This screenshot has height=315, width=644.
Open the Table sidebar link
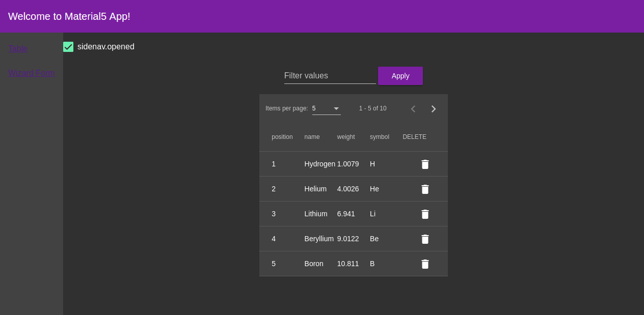click(18, 49)
